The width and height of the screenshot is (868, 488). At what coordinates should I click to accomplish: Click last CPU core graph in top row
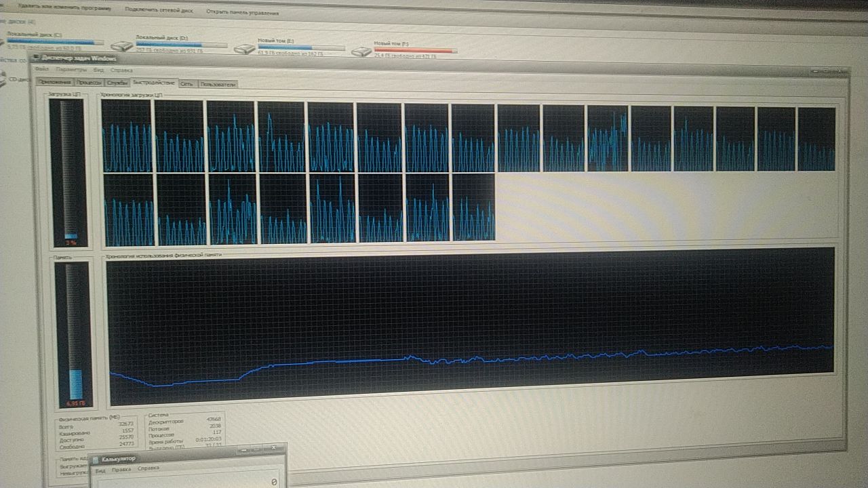pos(816,139)
